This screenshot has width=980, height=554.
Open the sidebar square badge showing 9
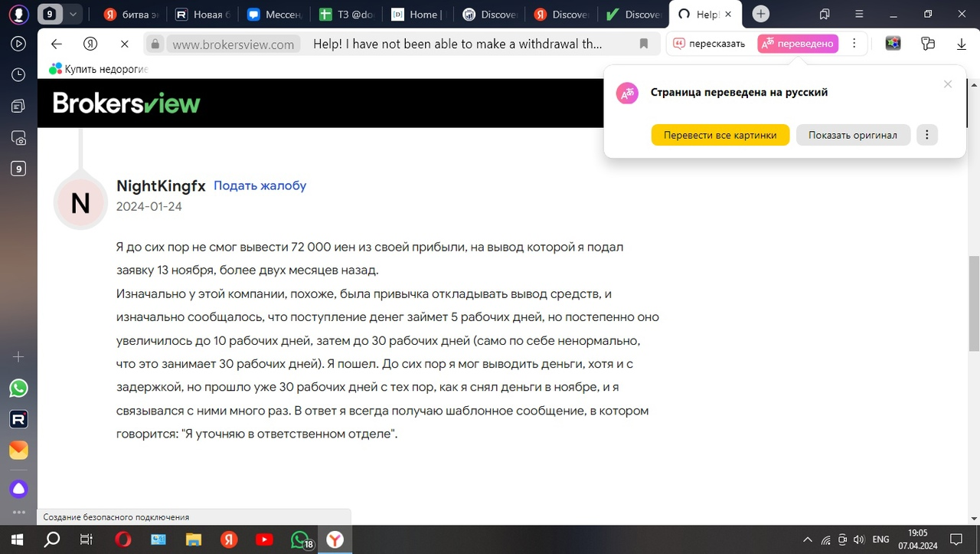(18, 169)
